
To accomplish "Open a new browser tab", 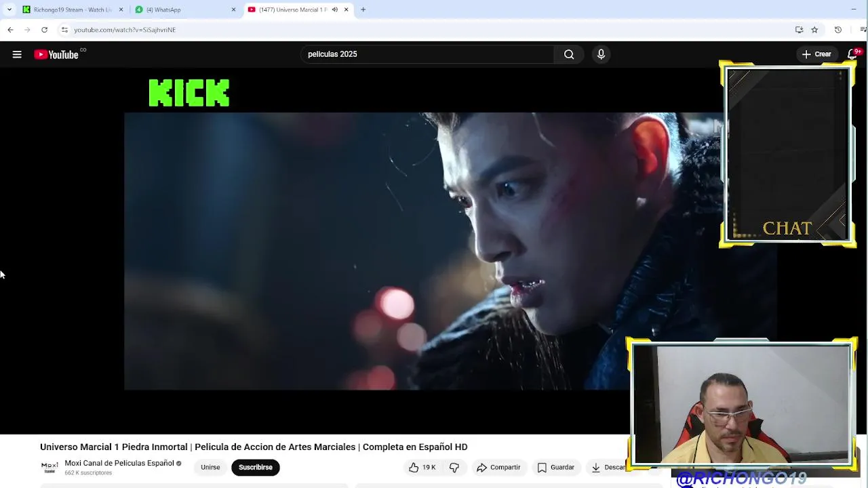I will (363, 9).
